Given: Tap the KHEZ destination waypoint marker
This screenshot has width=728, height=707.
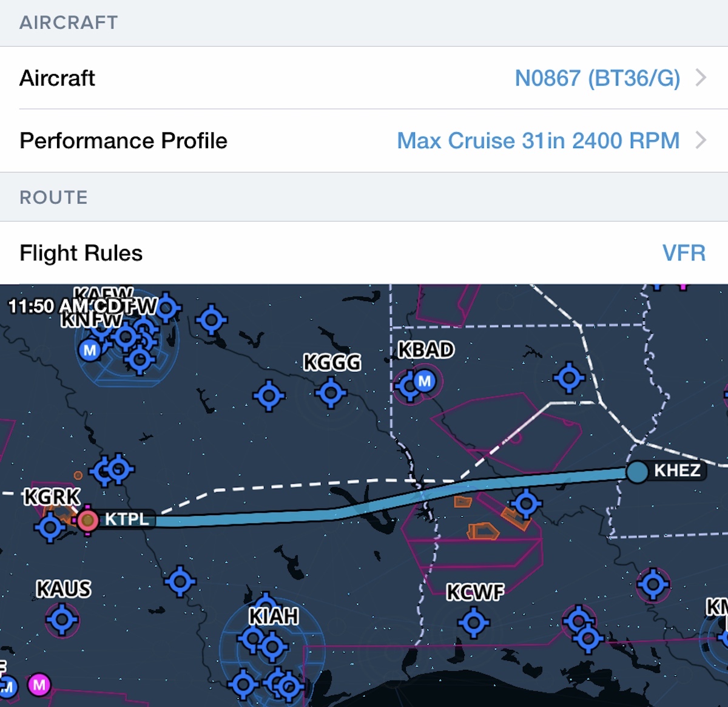Looking at the screenshot, I should tap(637, 472).
